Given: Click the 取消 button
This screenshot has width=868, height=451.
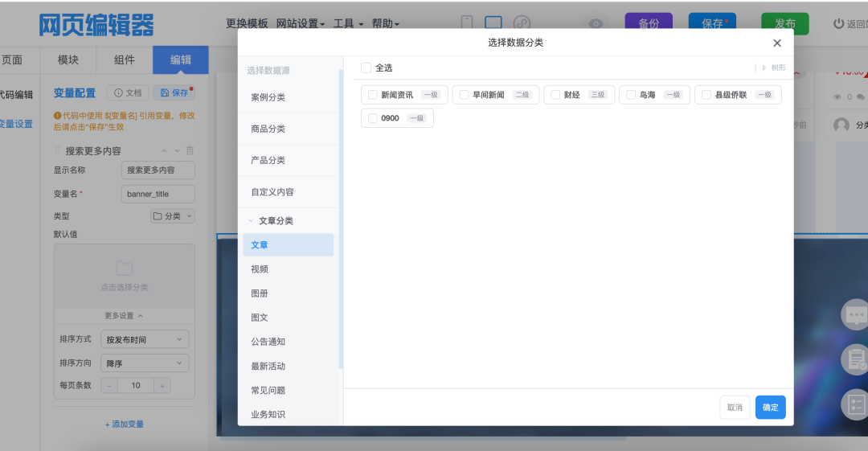Looking at the screenshot, I should [735, 408].
